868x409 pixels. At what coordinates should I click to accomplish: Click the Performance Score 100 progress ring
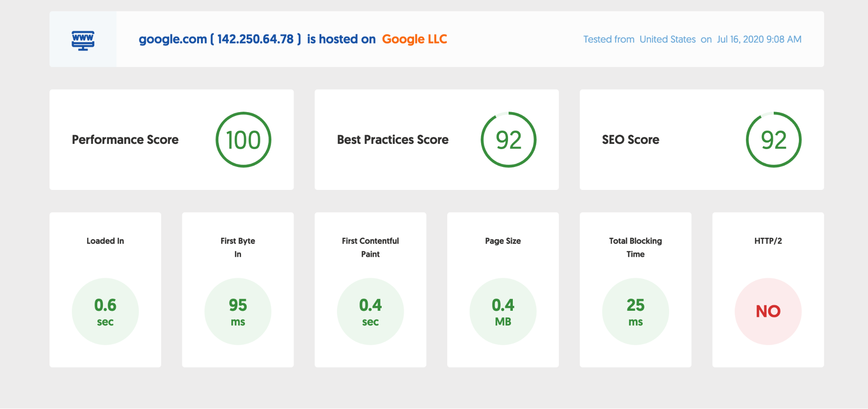click(244, 140)
